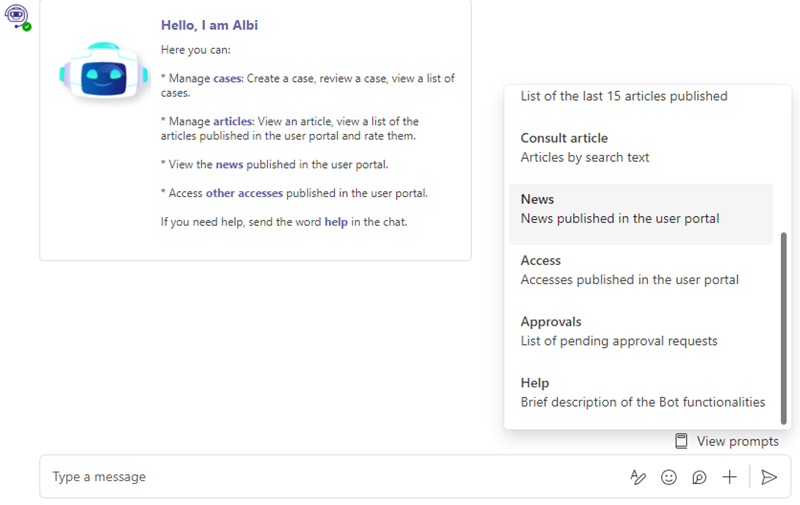Open the cases link in the card
Image resolution: width=800 pixels, height=505 pixels.
[x=228, y=79]
